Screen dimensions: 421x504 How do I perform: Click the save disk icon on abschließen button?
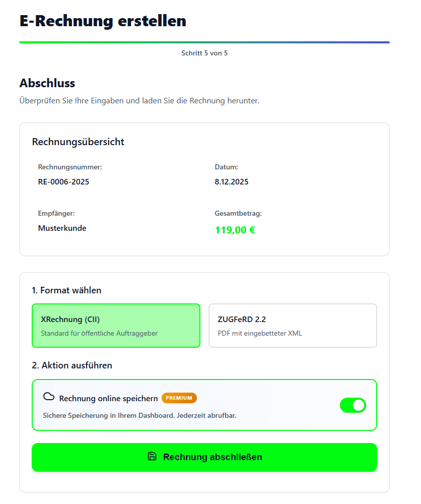pyautogui.click(x=152, y=457)
